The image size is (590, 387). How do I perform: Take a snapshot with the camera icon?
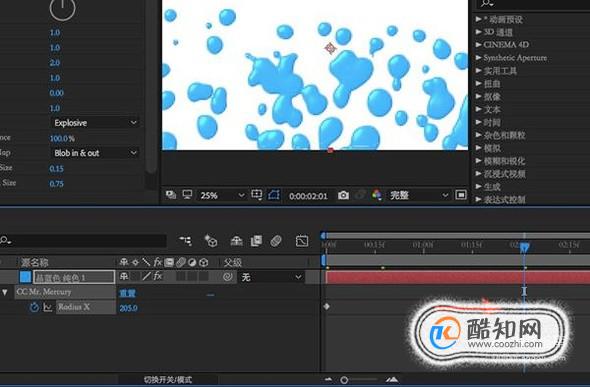point(343,195)
